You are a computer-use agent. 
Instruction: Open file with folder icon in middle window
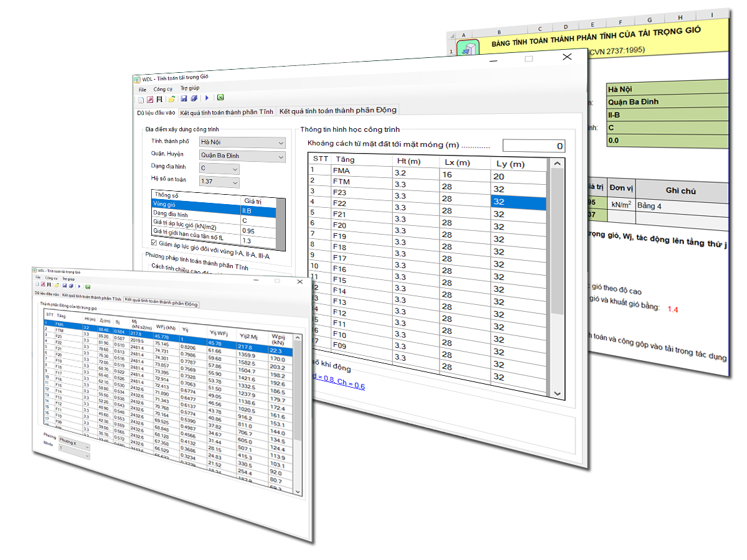pos(171,99)
